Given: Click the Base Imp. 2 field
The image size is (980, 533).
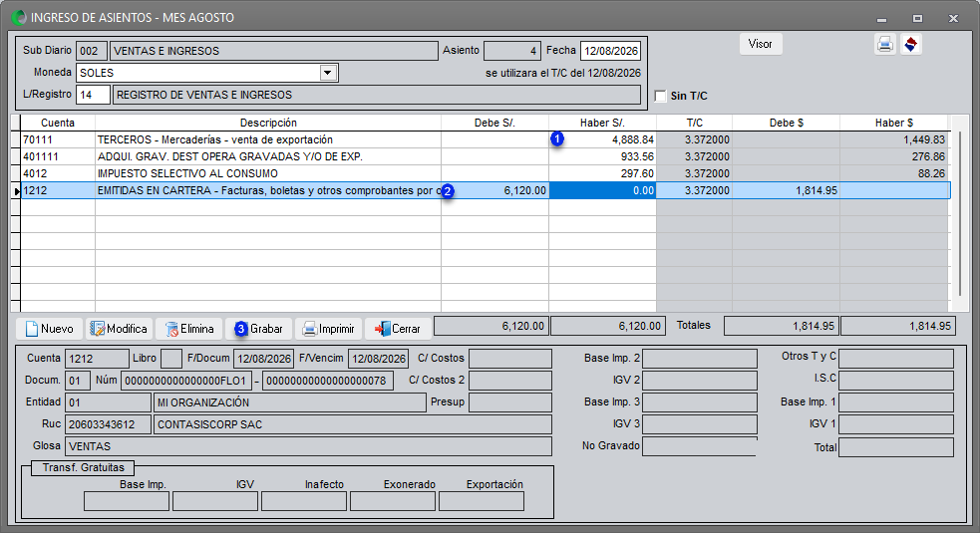Looking at the screenshot, I should [700, 359].
